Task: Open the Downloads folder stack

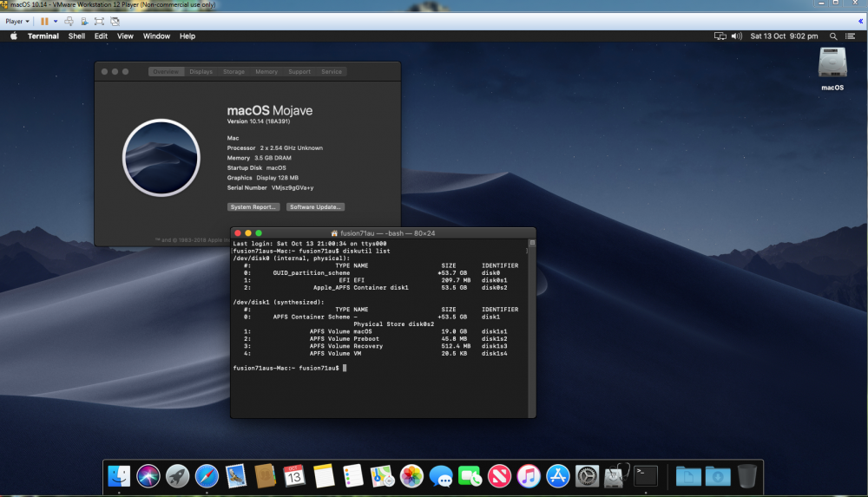Action: tap(718, 476)
